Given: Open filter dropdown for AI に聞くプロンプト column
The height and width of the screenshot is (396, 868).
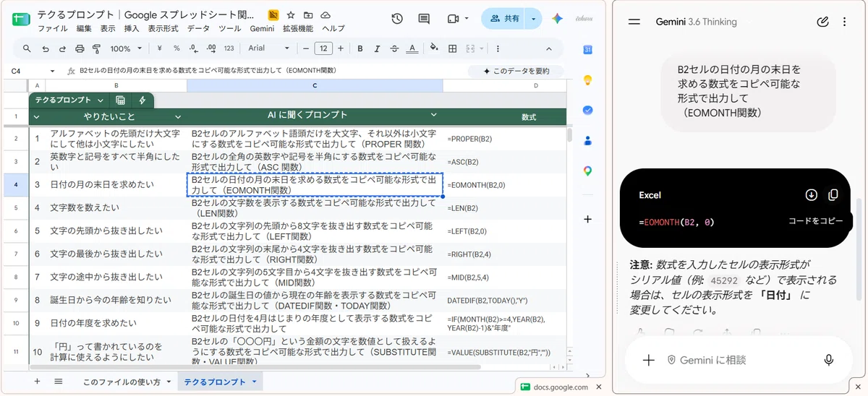Looking at the screenshot, I should click(434, 116).
